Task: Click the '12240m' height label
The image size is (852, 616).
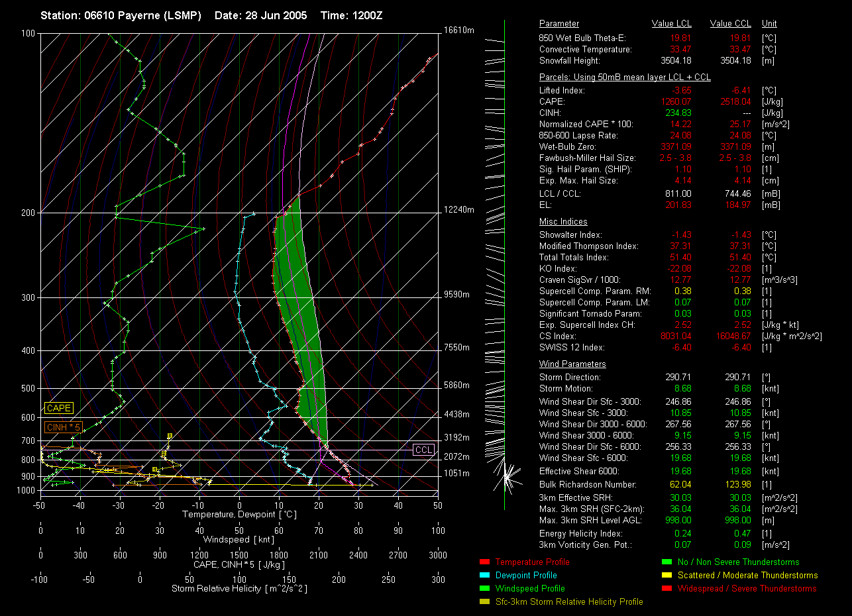Action: coord(459,210)
